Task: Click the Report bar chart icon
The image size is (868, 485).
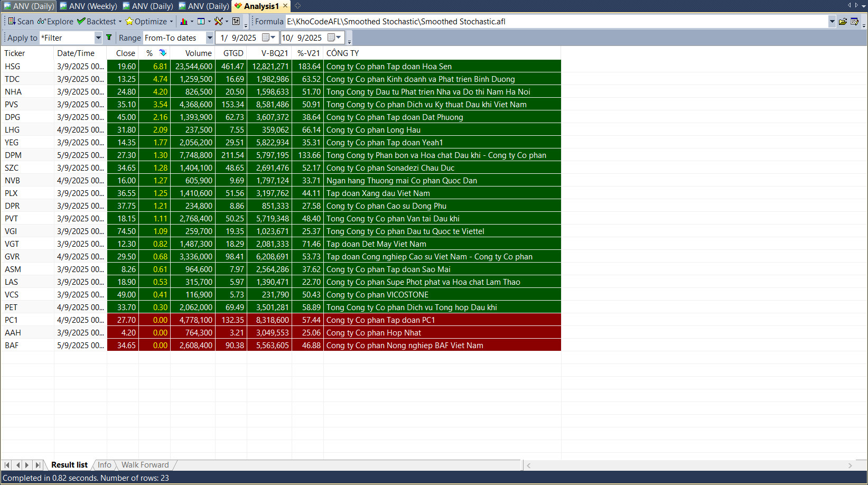Action: point(184,22)
